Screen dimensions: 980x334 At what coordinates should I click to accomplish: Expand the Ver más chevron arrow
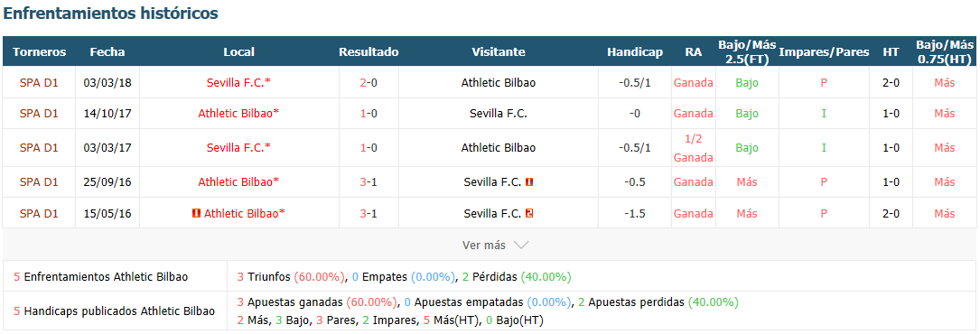coord(520,246)
